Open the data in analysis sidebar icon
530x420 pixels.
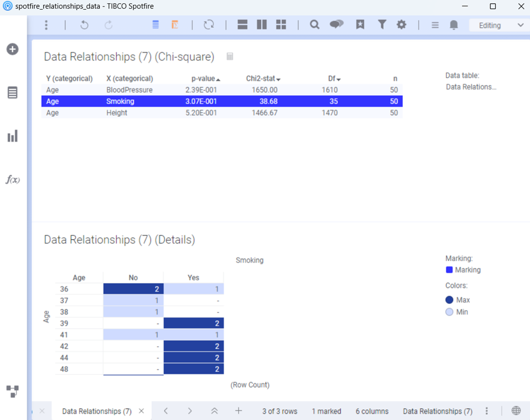(13, 92)
